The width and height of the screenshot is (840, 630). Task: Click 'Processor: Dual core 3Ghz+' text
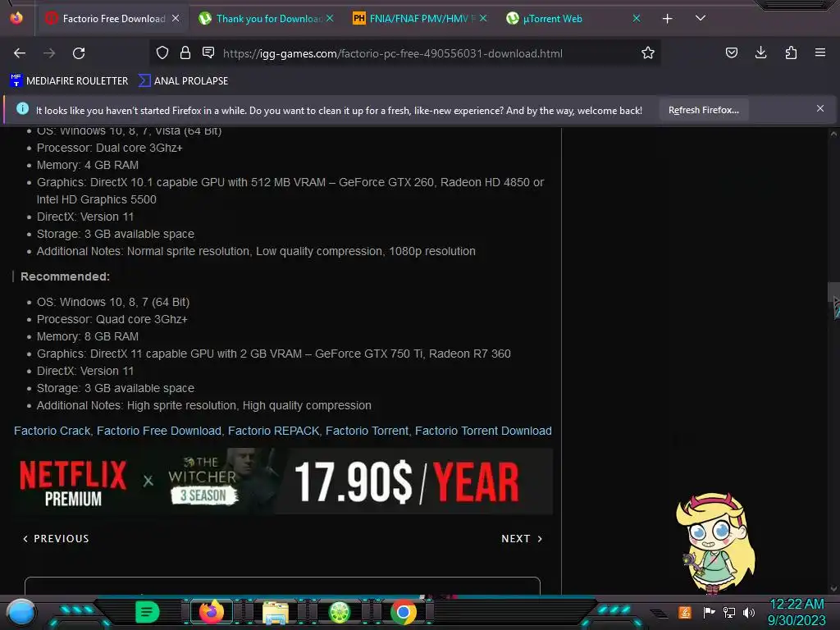tap(109, 148)
